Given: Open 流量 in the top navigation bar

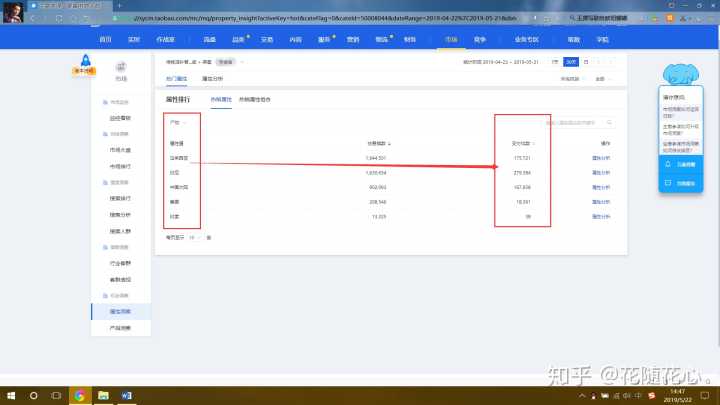Looking at the screenshot, I should 209,39.
